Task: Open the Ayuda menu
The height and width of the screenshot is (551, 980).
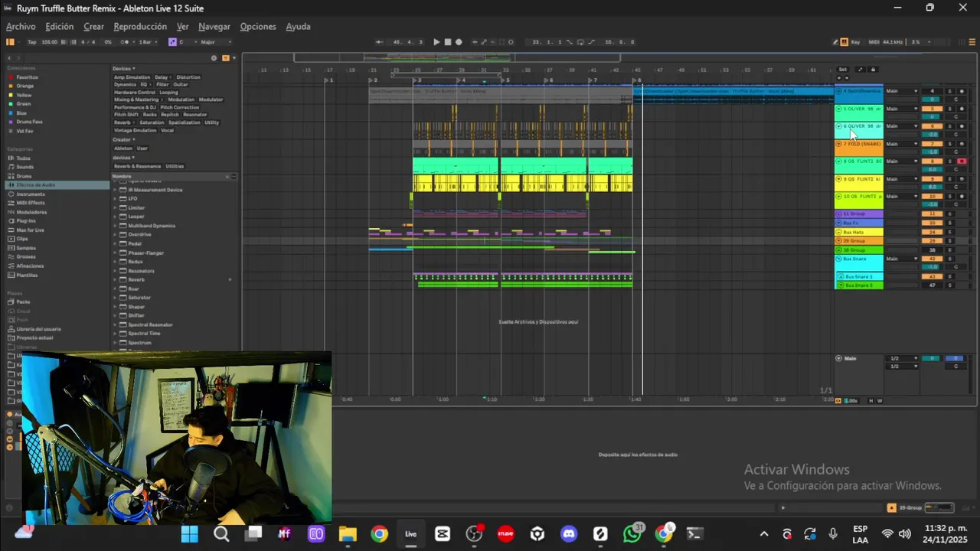Action: click(298, 27)
